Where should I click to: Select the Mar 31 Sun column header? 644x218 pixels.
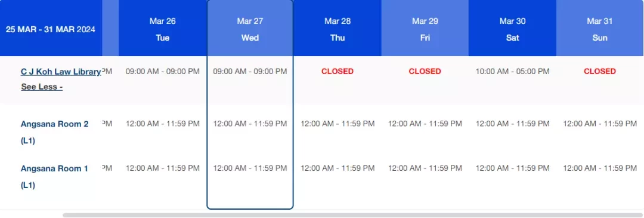coord(600,28)
